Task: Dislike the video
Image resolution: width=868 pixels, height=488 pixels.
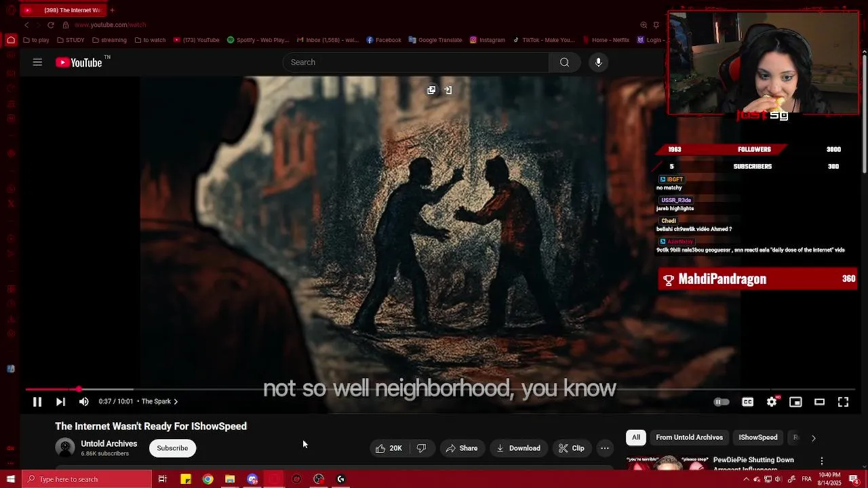Action: click(x=421, y=448)
